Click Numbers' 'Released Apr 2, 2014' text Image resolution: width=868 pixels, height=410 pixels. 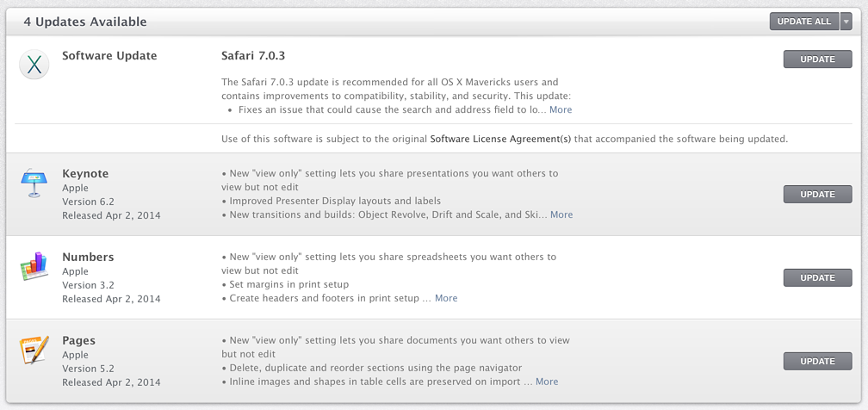111,299
